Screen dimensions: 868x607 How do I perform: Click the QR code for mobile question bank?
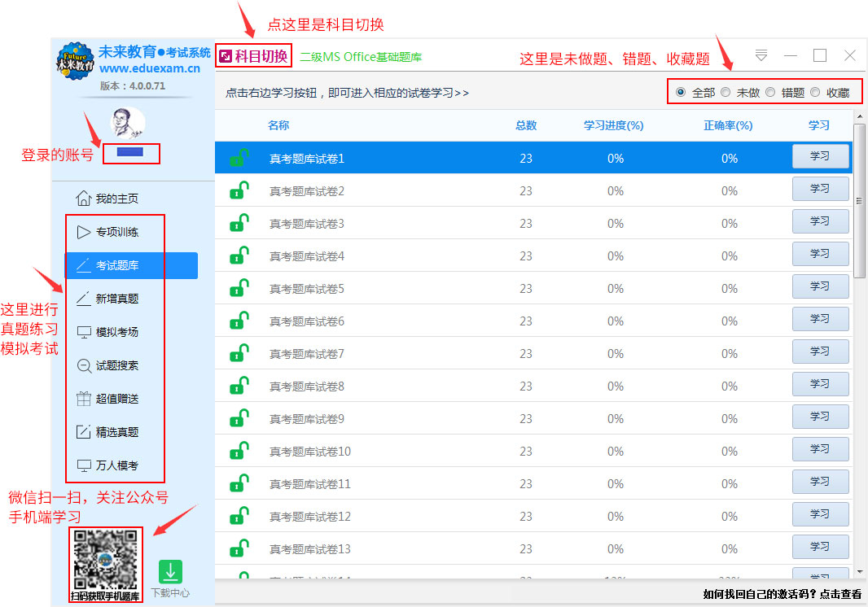pyautogui.click(x=105, y=560)
